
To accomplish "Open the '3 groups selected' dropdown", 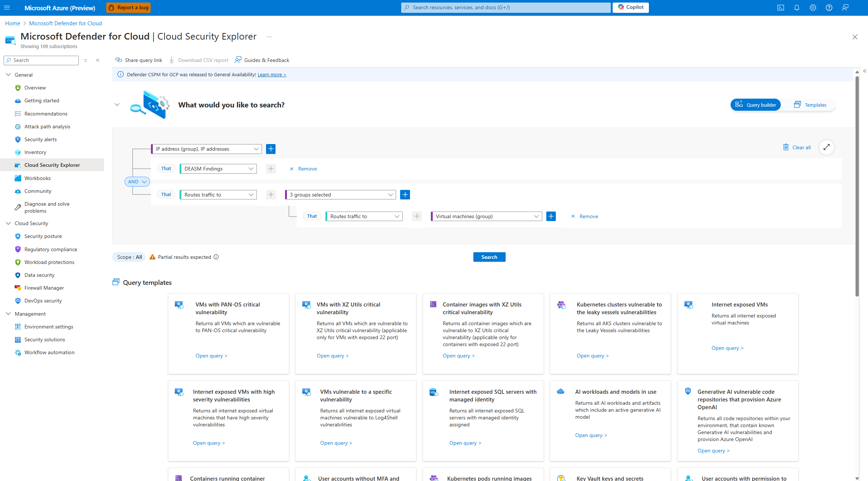I will (340, 194).
